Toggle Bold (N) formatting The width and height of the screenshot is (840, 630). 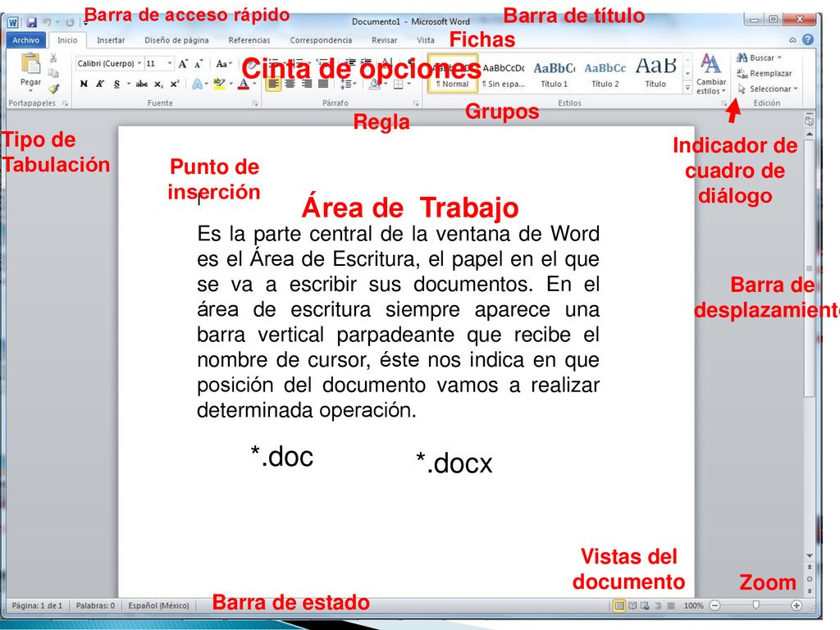84,84
